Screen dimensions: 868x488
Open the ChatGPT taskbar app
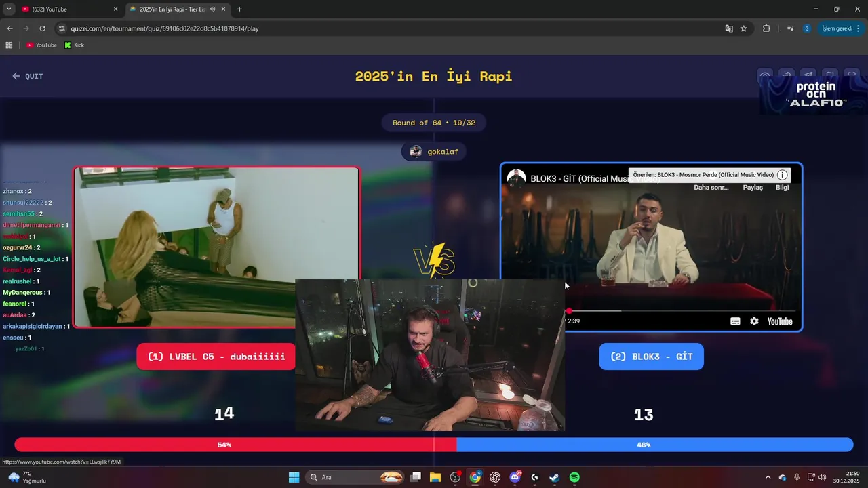point(495,477)
